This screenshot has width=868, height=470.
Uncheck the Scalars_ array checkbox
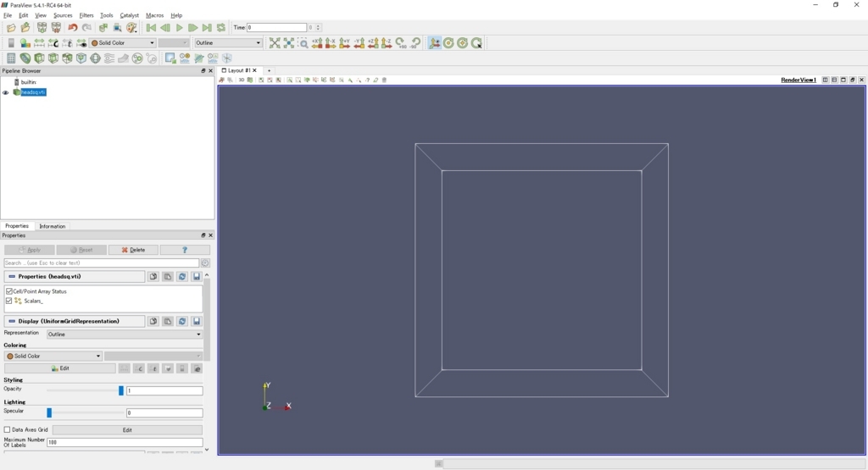pyautogui.click(x=8, y=301)
